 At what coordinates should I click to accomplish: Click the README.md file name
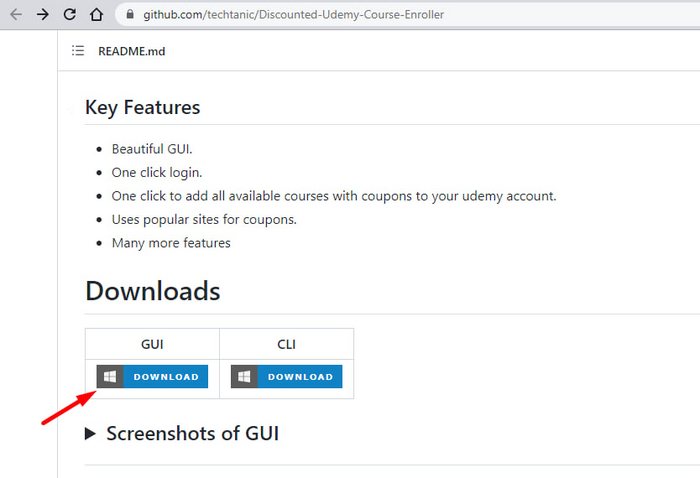point(132,51)
